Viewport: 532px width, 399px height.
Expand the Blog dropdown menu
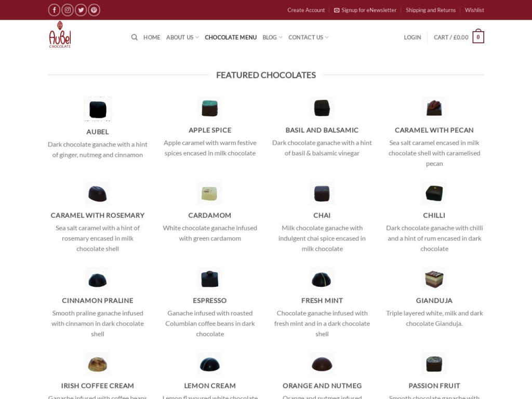[x=272, y=37]
